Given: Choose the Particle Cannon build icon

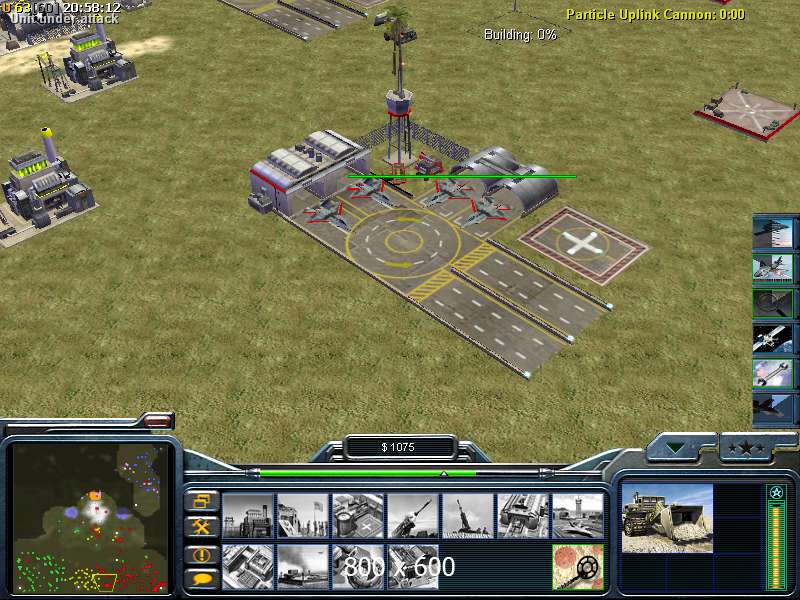Looking at the screenshot, I should pyautogui.click(x=358, y=566).
